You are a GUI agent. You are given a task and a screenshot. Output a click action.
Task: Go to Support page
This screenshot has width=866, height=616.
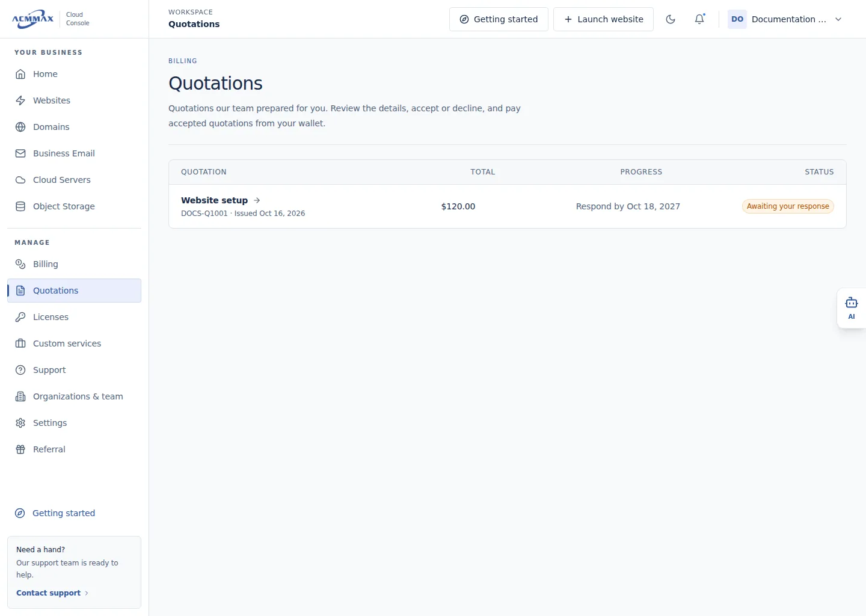tap(74, 370)
